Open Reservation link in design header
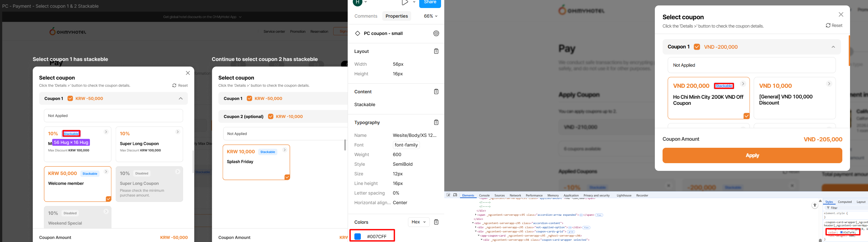Viewport: 868px width, 242px height. pyautogui.click(x=319, y=32)
